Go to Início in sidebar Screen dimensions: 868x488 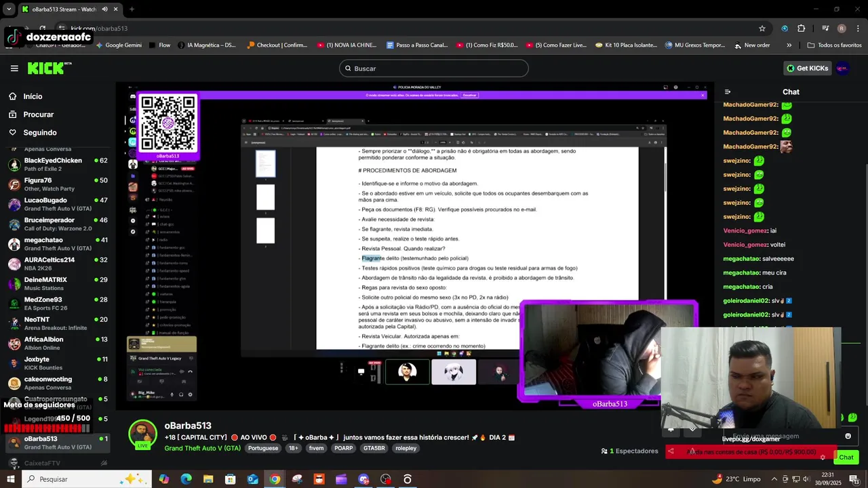(x=33, y=96)
